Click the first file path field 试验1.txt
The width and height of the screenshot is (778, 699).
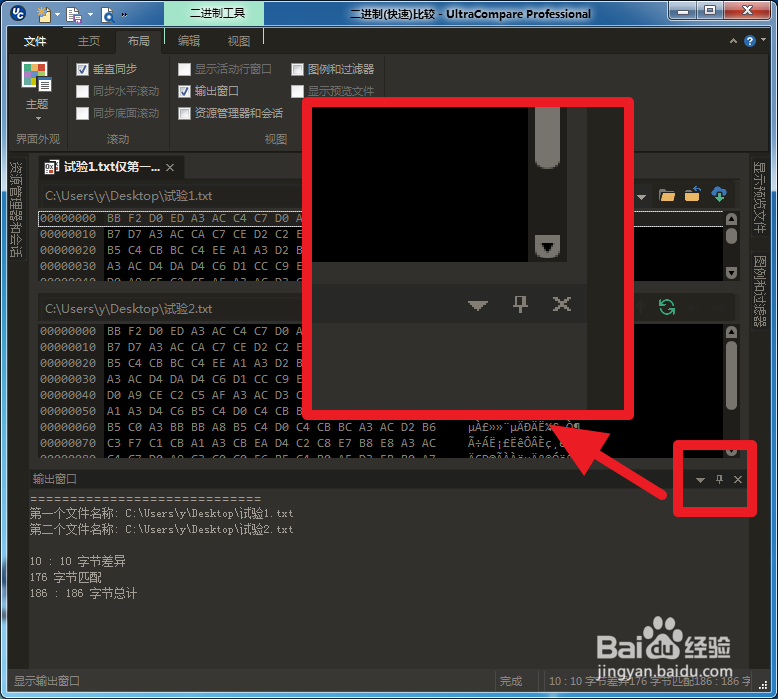[171, 196]
